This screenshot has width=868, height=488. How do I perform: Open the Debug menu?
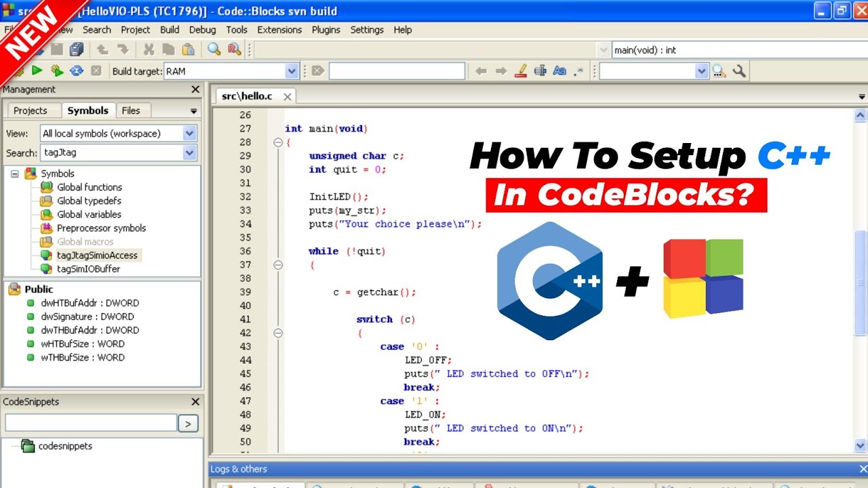click(x=202, y=30)
